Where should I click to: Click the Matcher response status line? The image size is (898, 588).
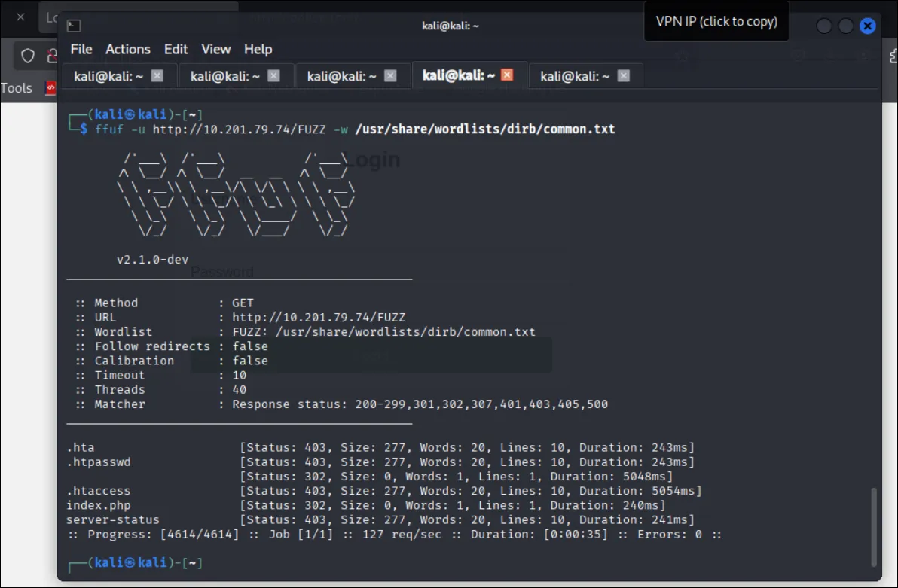click(x=341, y=404)
